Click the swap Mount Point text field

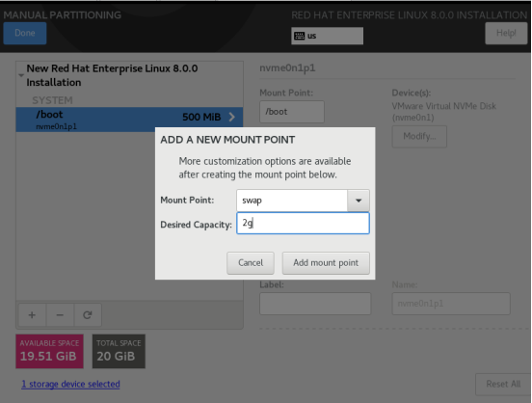[292, 201]
